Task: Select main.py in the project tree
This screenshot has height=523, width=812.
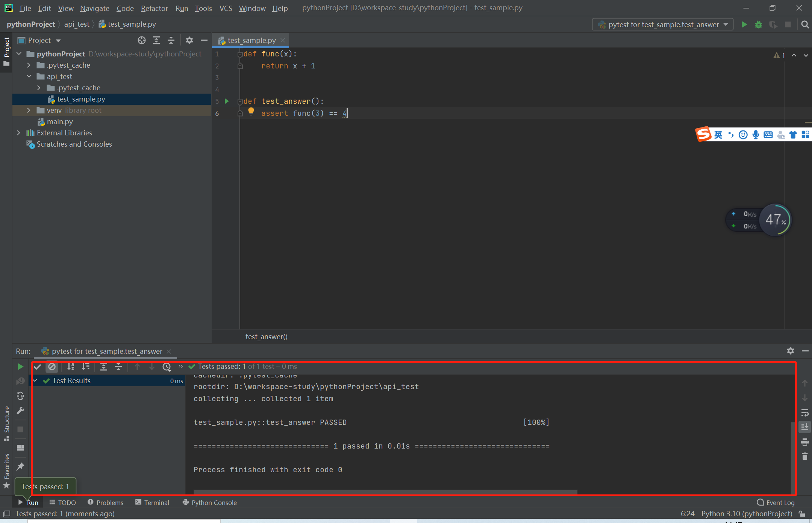Action: (x=60, y=121)
